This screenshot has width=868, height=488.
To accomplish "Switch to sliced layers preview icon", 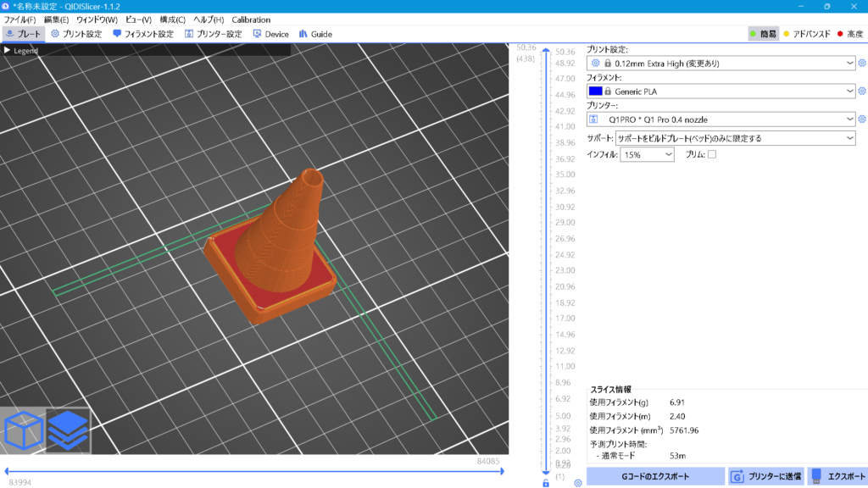I will point(68,430).
